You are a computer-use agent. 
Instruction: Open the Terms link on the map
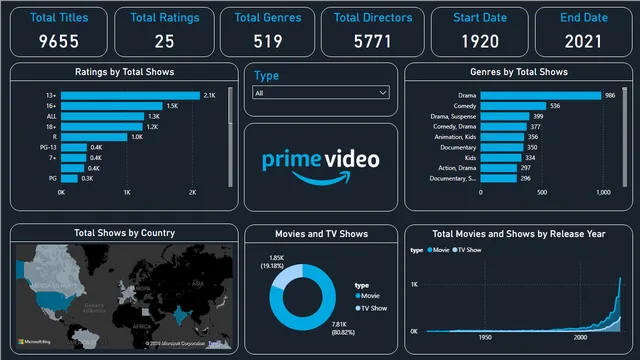pos(214,343)
